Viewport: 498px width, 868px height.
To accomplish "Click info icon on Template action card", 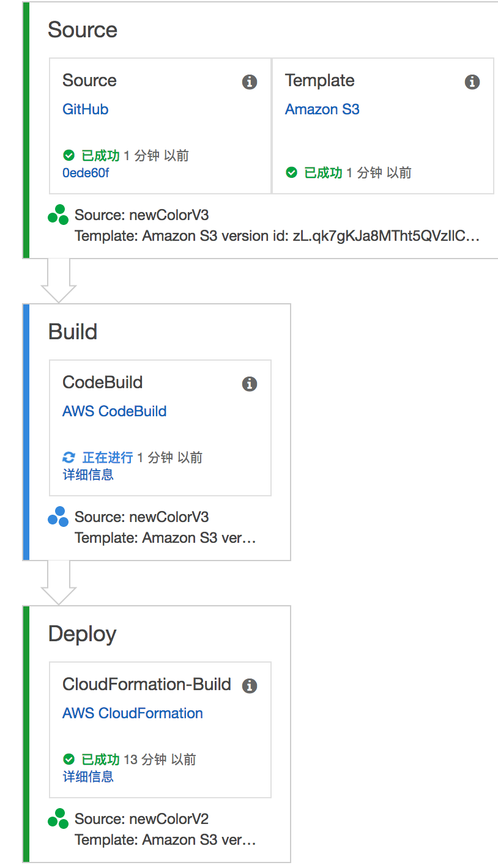I will tap(472, 82).
